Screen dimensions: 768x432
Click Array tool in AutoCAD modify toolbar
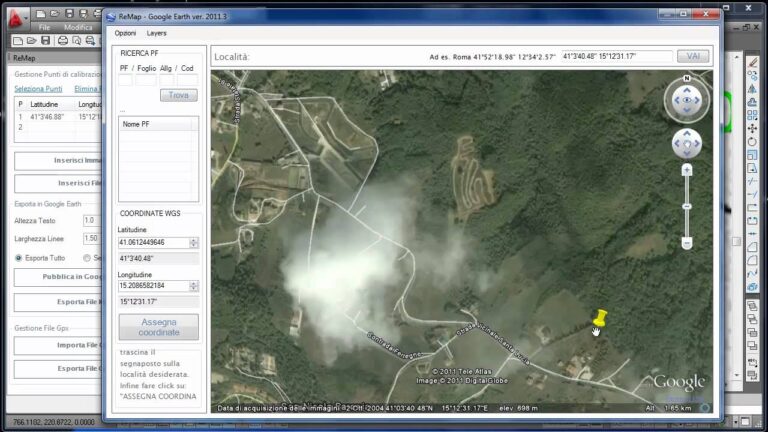(752, 115)
